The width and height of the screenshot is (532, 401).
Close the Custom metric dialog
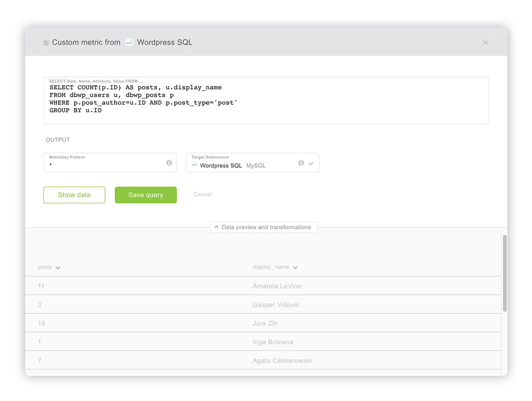point(485,42)
